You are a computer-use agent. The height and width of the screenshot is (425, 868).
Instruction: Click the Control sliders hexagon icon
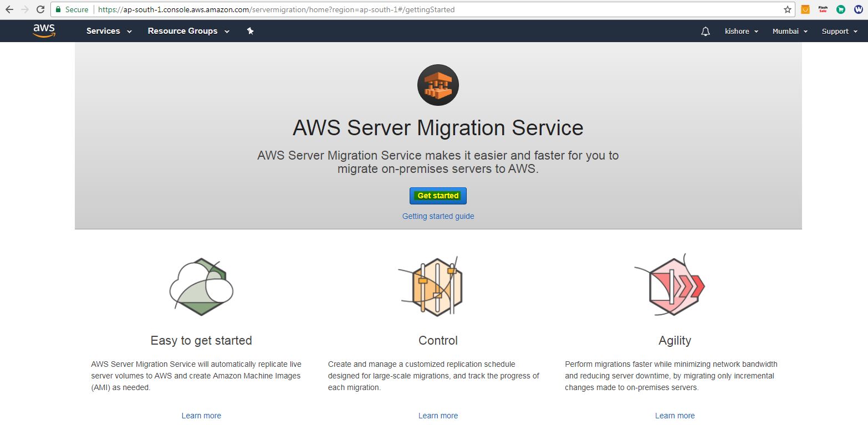click(x=437, y=286)
